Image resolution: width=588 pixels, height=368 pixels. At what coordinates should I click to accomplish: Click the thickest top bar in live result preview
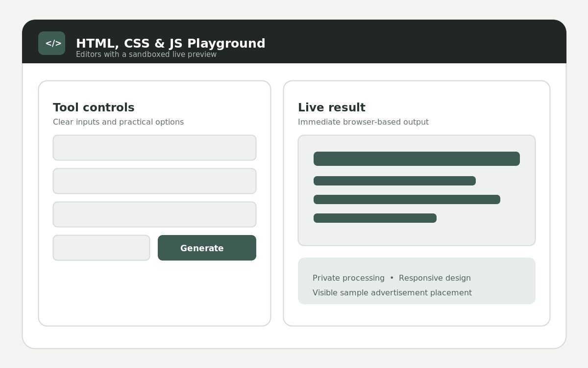click(x=416, y=158)
